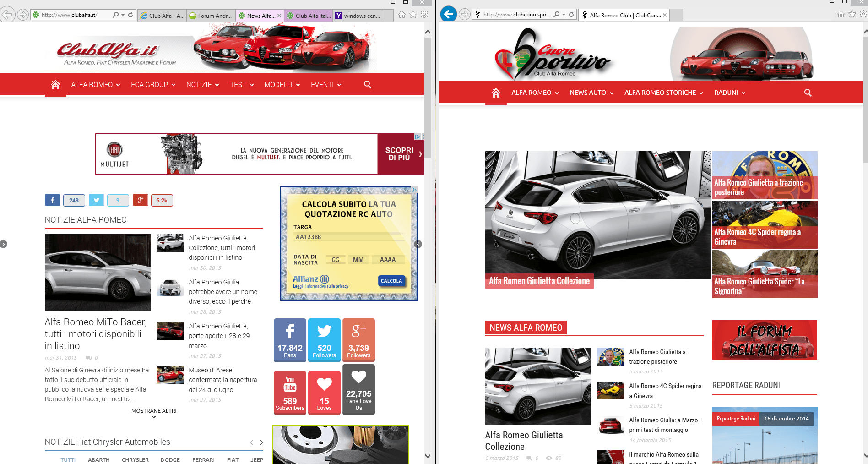Screen dimensions: 868x464
Task: Expand TEST menu
Action: (242, 85)
